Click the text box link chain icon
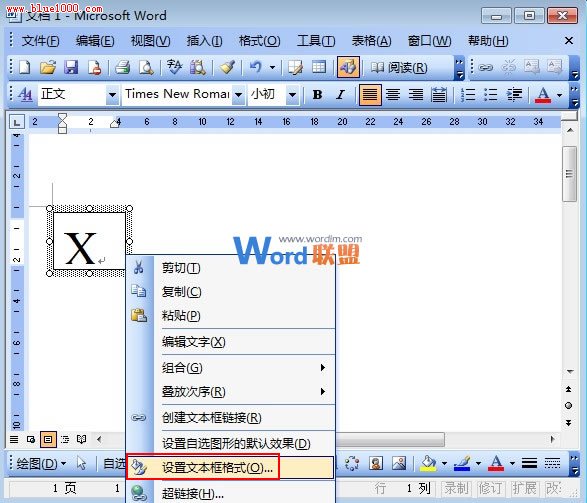587x503 pixels. (486, 67)
